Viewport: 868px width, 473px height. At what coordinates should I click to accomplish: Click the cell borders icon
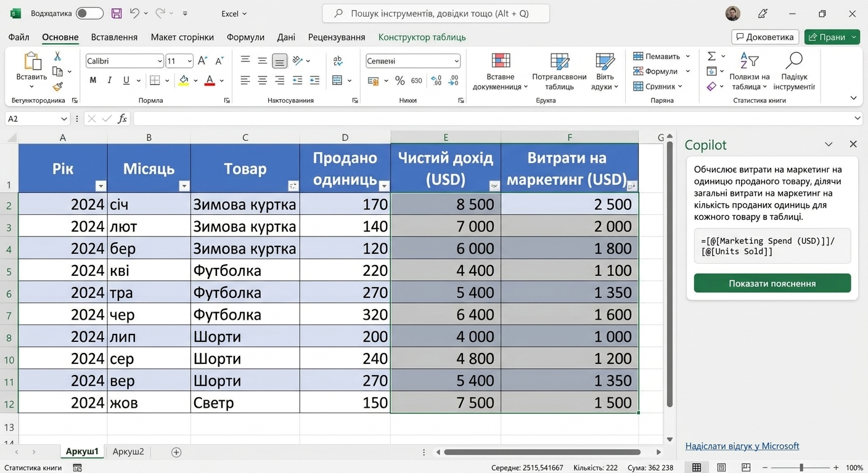155,80
